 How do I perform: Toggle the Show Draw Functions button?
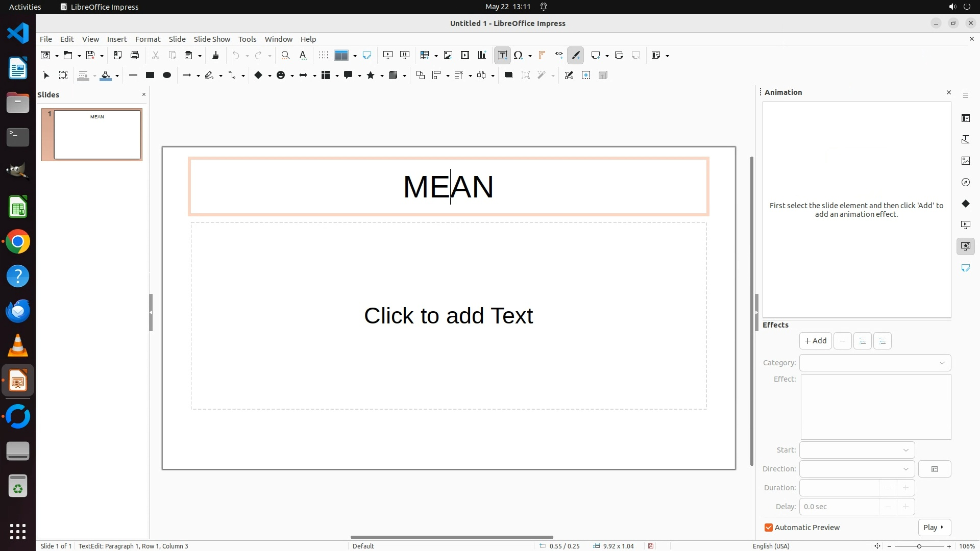click(576, 55)
